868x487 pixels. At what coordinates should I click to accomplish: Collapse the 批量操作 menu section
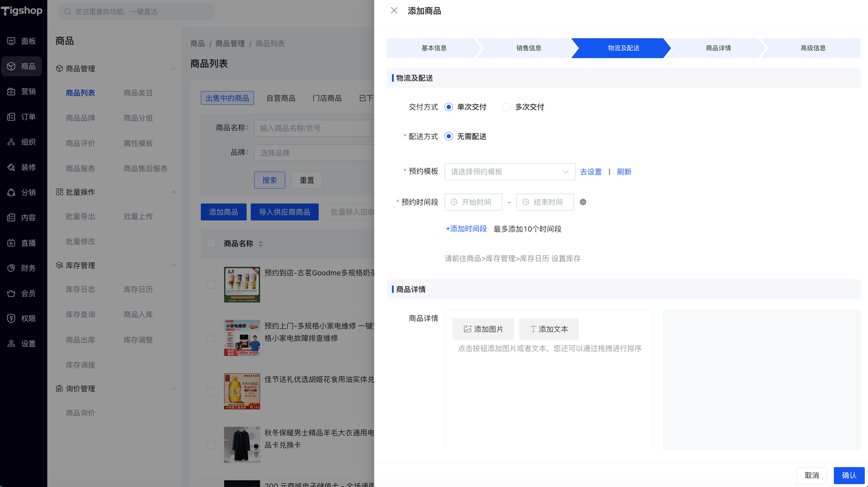[173, 192]
